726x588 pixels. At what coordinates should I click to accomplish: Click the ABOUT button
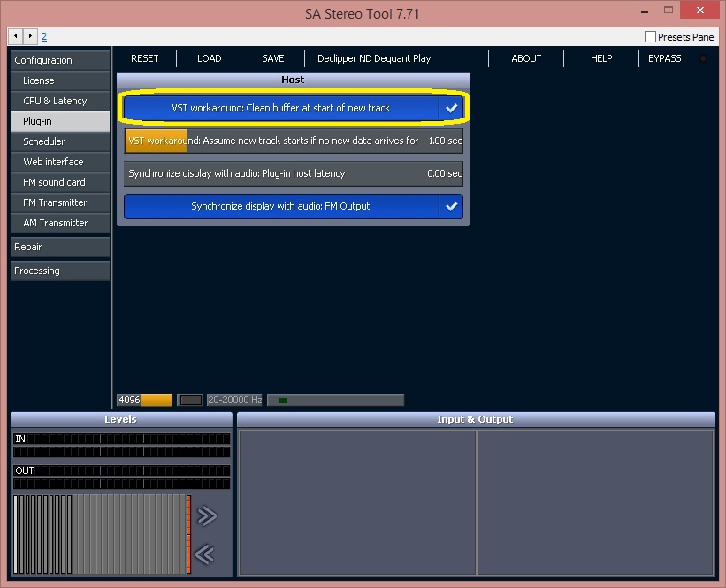526,58
